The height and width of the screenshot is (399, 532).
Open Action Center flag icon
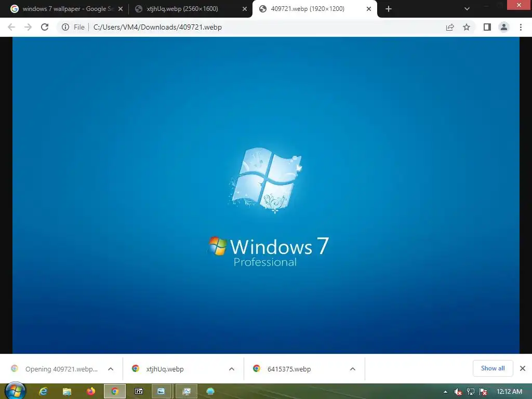coord(484,392)
